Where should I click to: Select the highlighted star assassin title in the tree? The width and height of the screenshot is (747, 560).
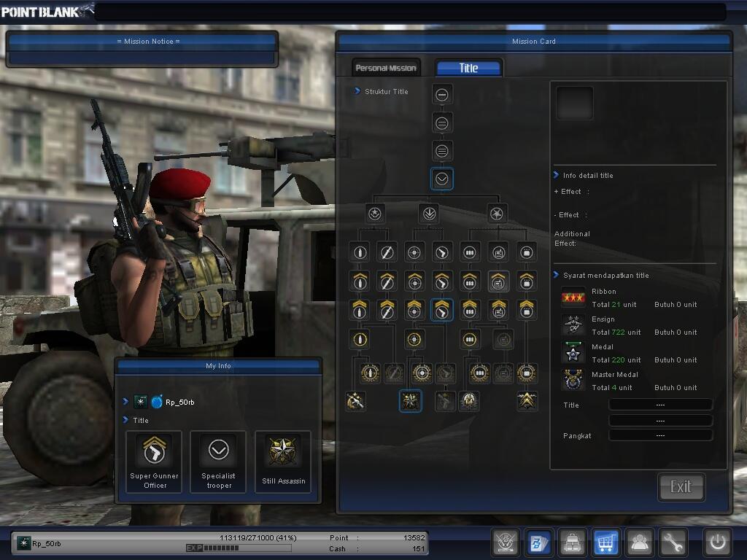[410, 401]
